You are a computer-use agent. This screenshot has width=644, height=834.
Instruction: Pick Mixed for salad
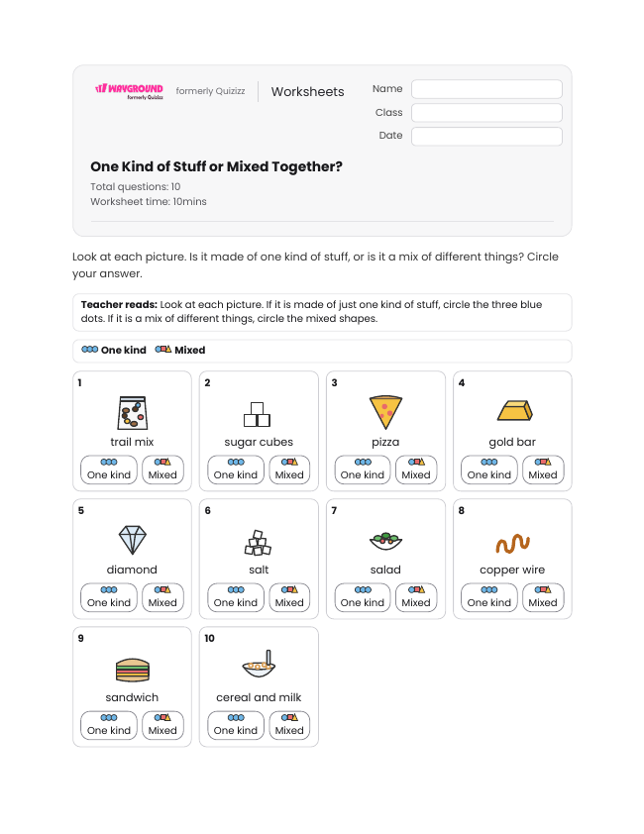pos(416,597)
